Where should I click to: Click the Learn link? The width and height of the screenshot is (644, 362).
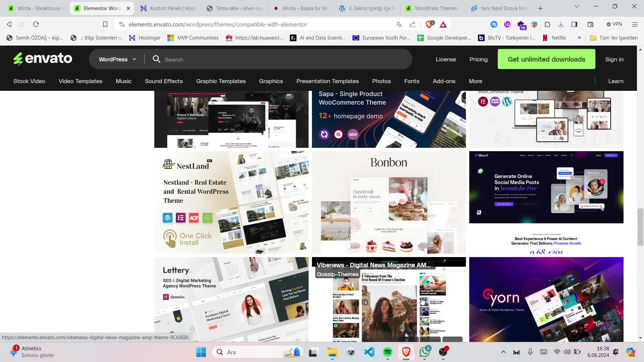(x=616, y=81)
